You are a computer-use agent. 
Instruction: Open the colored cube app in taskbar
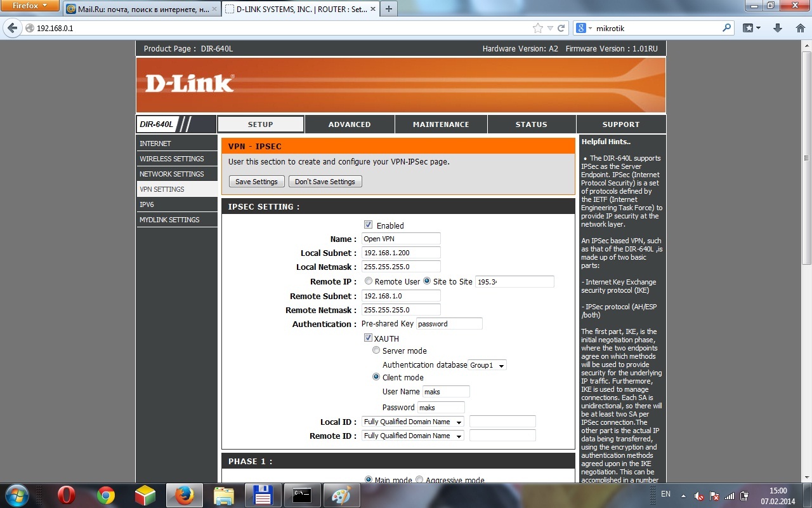click(x=145, y=495)
